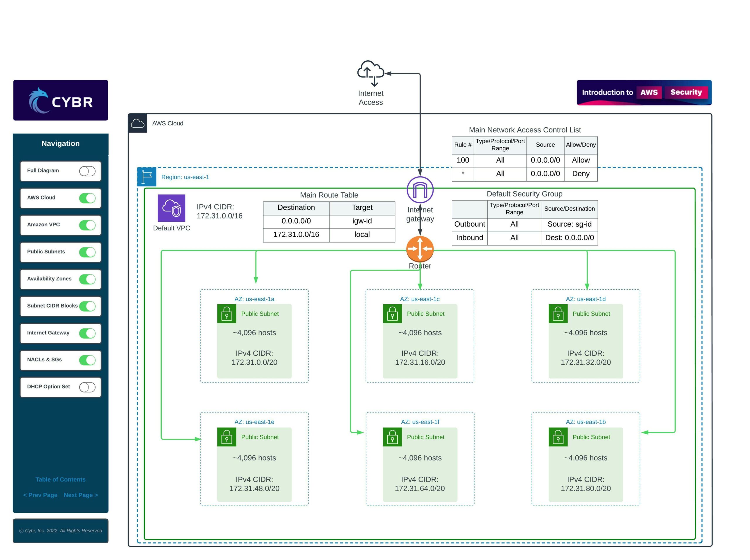750x560 pixels.
Task: Click the CYBR logo banner
Action: click(x=61, y=100)
